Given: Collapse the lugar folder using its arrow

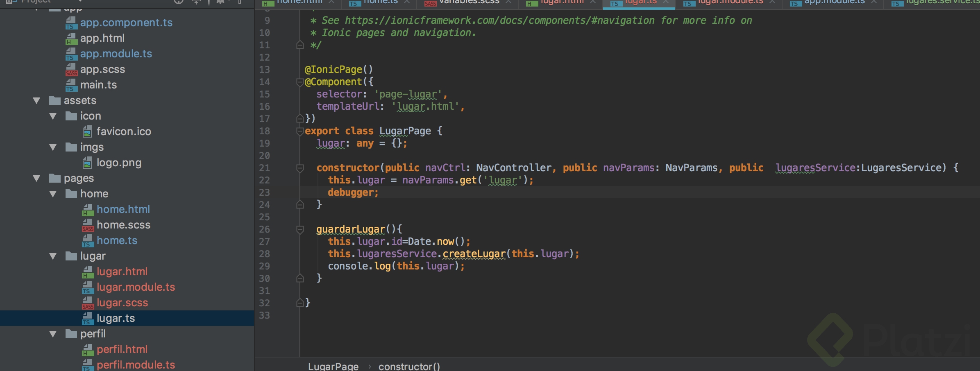Looking at the screenshot, I should click(x=53, y=256).
